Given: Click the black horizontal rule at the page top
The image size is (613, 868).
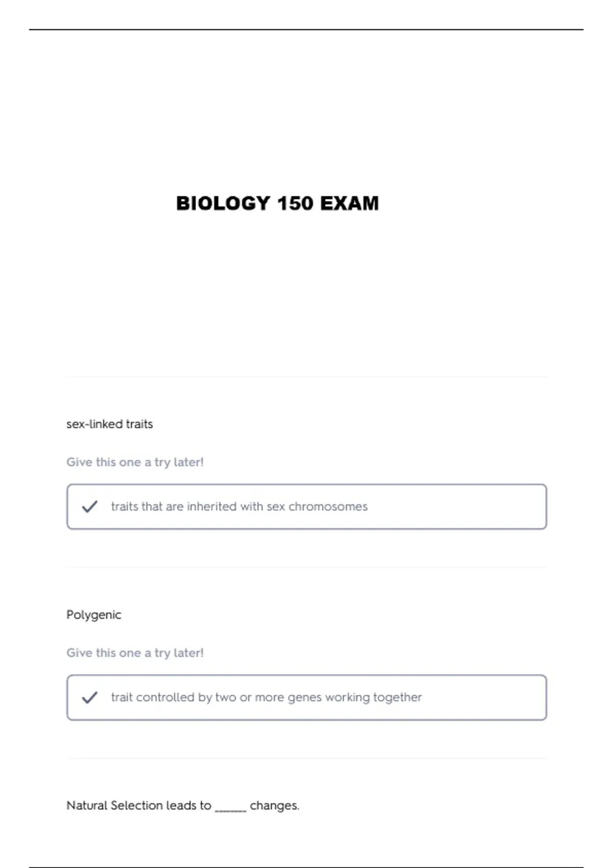Looking at the screenshot, I should pos(306,30).
